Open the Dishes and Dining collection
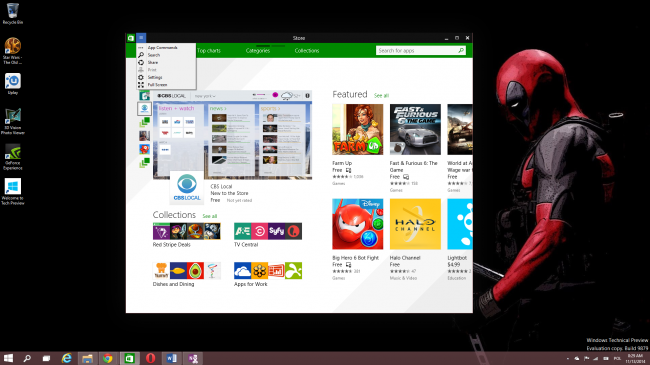Viewport: 650px width, 365px height. click(x=187, y=271)
